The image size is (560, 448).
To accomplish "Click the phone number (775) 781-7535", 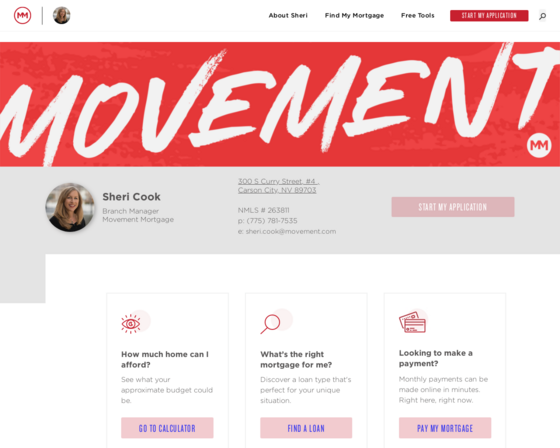I will click(272, 221).
